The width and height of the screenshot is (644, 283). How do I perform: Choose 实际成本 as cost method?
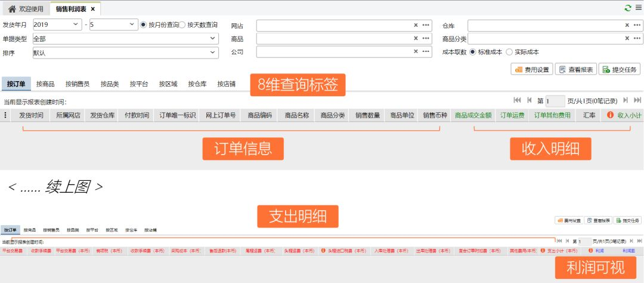point(509,52)
